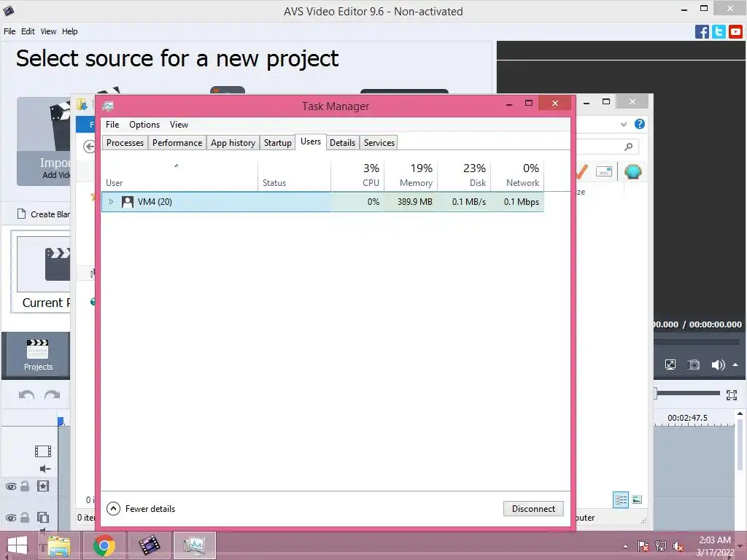Switch to the Services tab
The width and height of the screenshot is (747, 560).
click(379, 143)
